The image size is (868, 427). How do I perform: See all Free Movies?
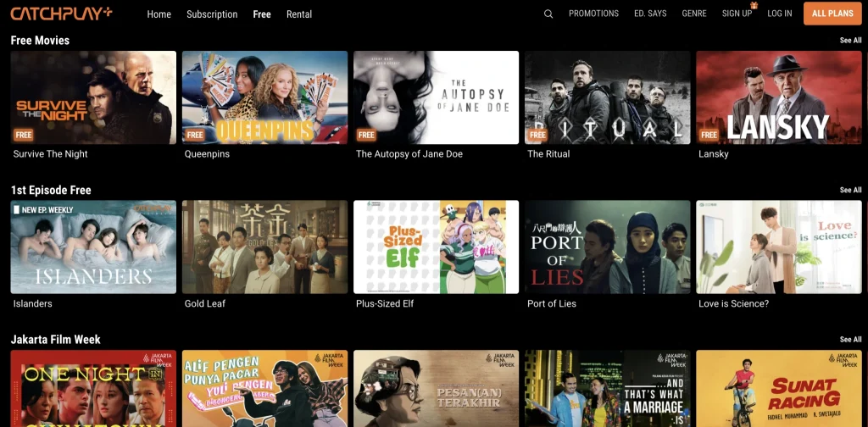(x=850, y=41)
